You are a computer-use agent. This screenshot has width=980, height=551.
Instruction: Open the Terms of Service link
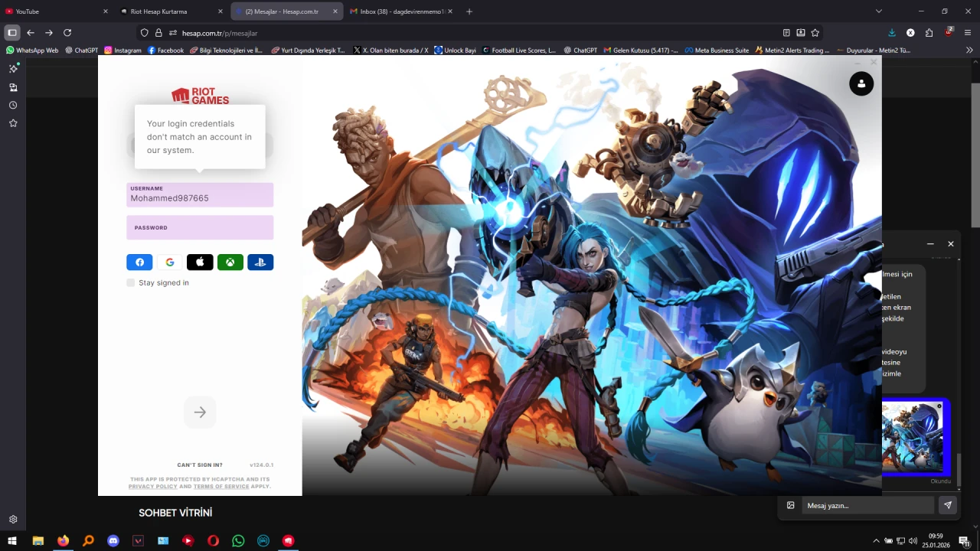tap(221, 487)
